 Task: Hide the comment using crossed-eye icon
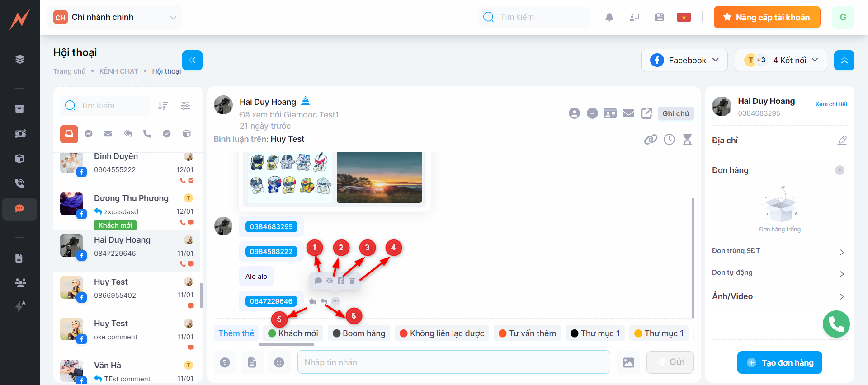[330, 281]
